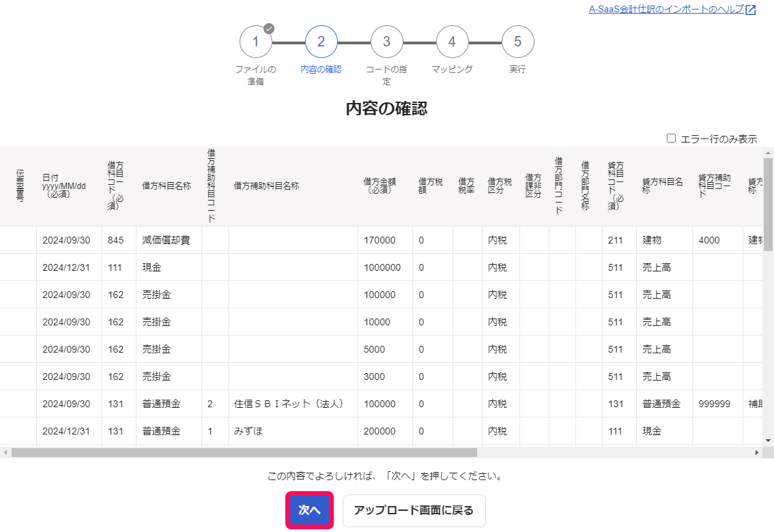Open the A-SaaS import help link
The height and width of the screenshot is (532, 774).
(666, 10)
